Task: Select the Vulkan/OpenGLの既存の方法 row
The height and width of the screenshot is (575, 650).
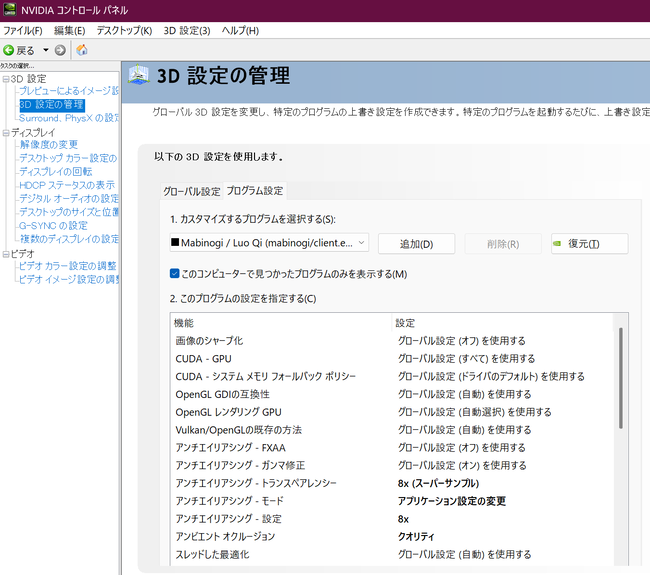Action: pos(391,430)
